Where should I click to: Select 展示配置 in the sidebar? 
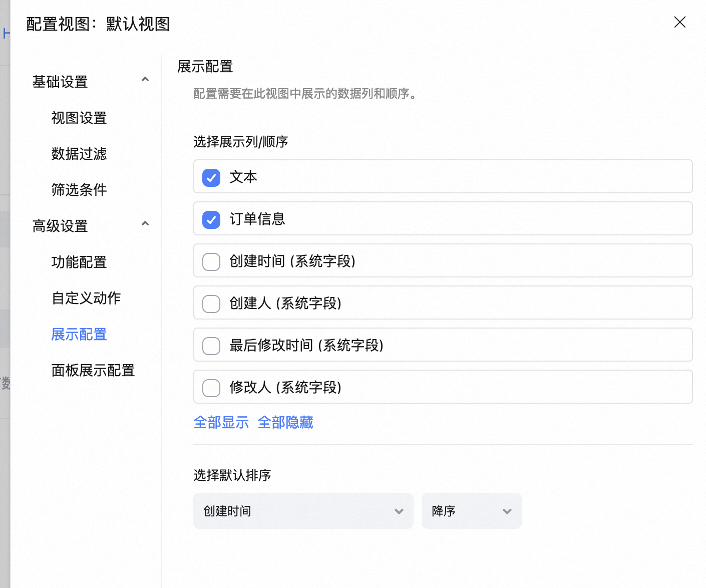[79, 335]
